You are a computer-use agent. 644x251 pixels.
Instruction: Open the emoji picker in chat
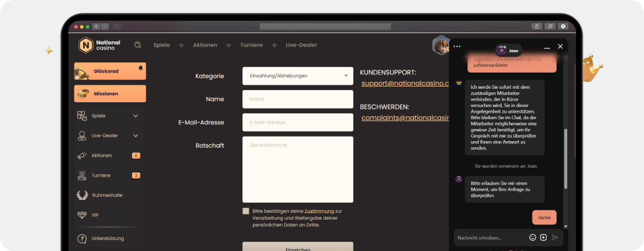pyautogui.click(x=532, y=237)
